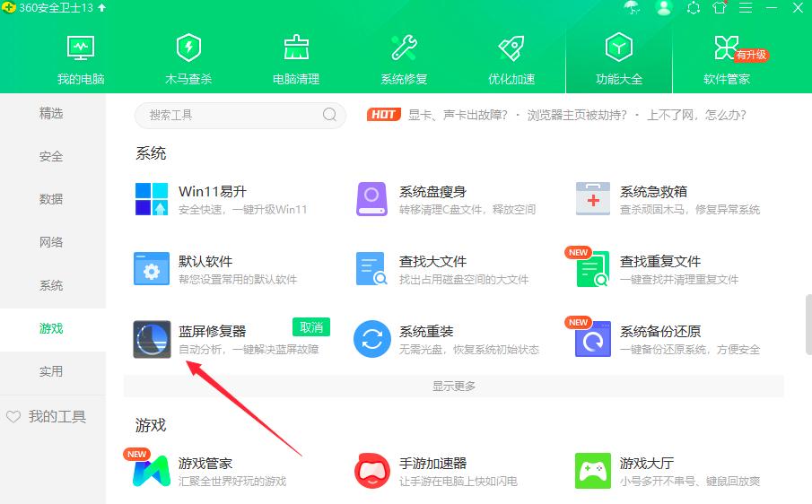This screenshot has height=504, width=812.
Task: Open link 显卡、声卡出故障?
Action: click(x=458, y=115)
